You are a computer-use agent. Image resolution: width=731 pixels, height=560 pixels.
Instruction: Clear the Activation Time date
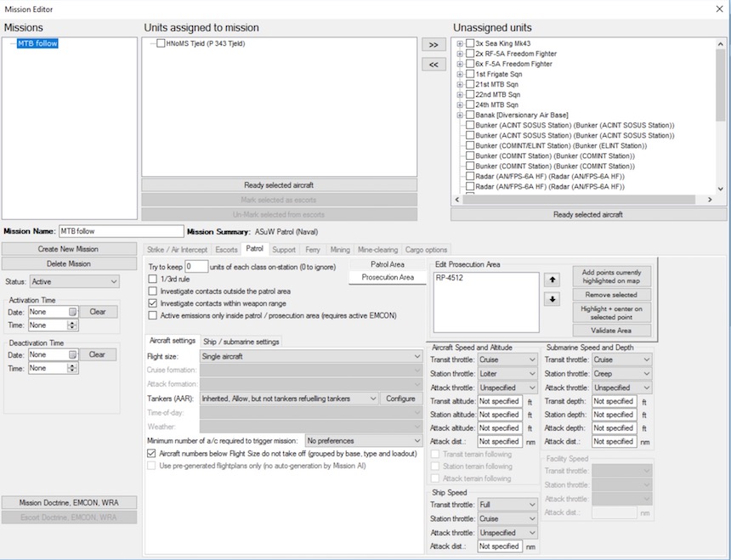click(98, 312)
